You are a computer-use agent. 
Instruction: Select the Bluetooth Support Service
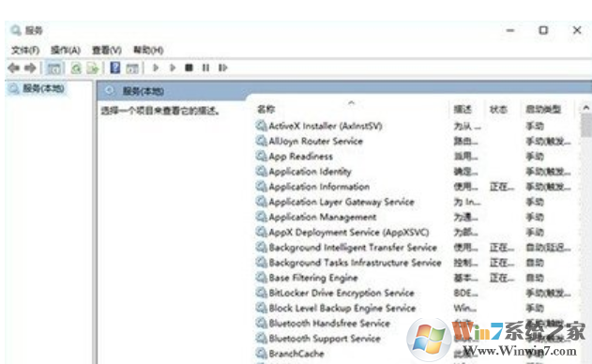pyautogui.click(x=325, y=339)
